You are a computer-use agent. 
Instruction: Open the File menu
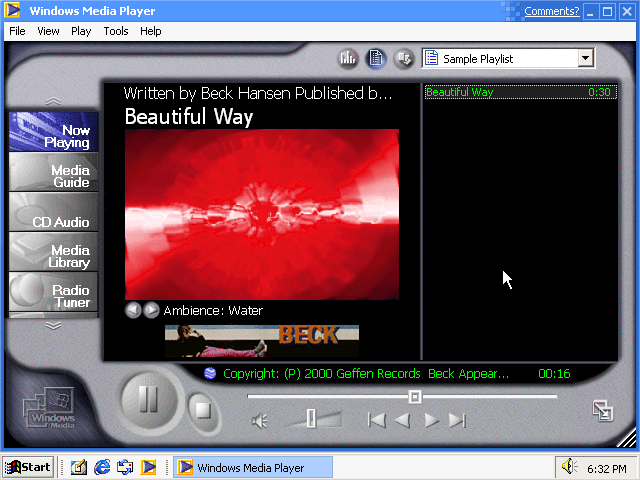pyautogui.click(x=17, y=31)
